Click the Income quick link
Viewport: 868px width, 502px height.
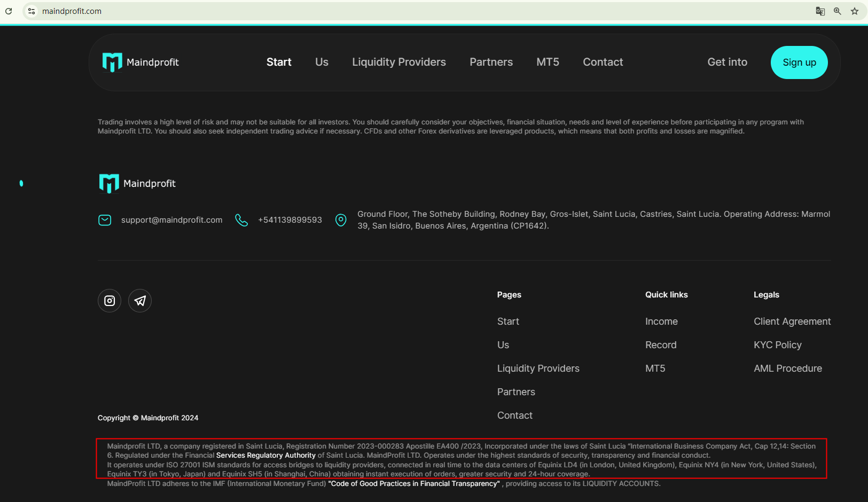(661, 321)
